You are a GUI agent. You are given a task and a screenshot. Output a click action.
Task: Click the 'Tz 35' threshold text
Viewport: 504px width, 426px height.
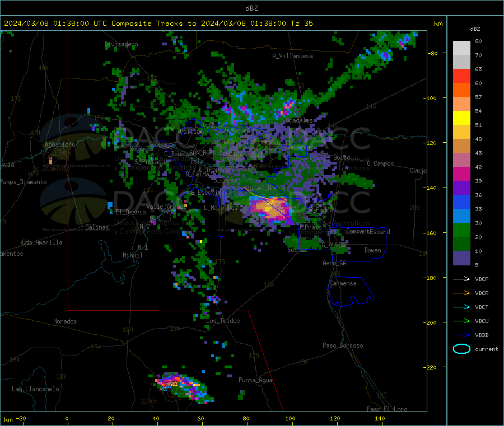pyautogui.click(x=301, y=24)
